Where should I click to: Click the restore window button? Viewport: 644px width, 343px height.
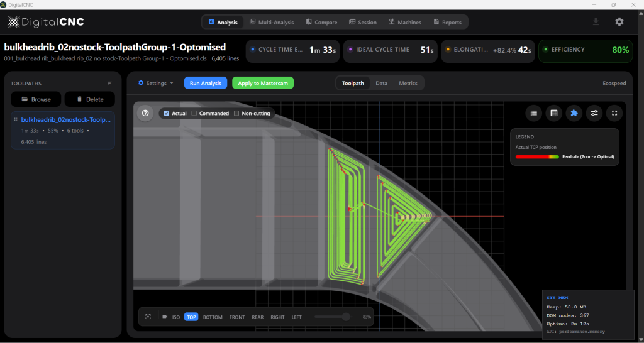click(x=614, y=4)
